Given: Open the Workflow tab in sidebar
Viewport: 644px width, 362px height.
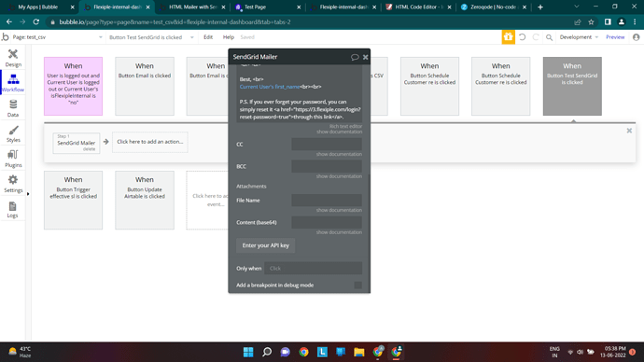Looking at the screenshot, I should point(13,83).
